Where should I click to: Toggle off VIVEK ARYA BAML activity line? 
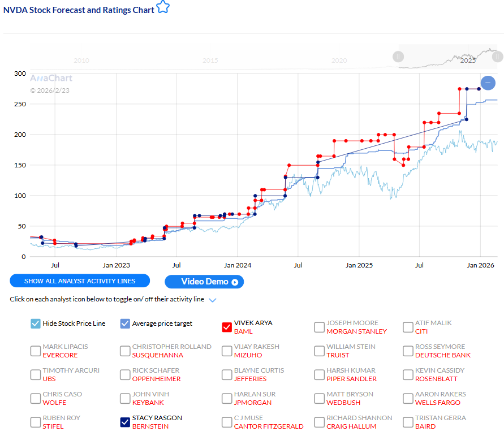[x=227, y=327]
